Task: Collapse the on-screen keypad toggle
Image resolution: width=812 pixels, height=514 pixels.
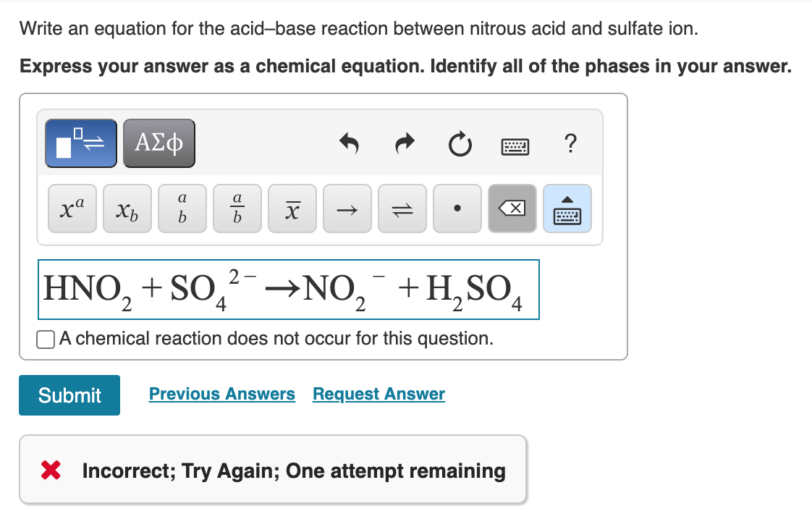Action: 567,208
